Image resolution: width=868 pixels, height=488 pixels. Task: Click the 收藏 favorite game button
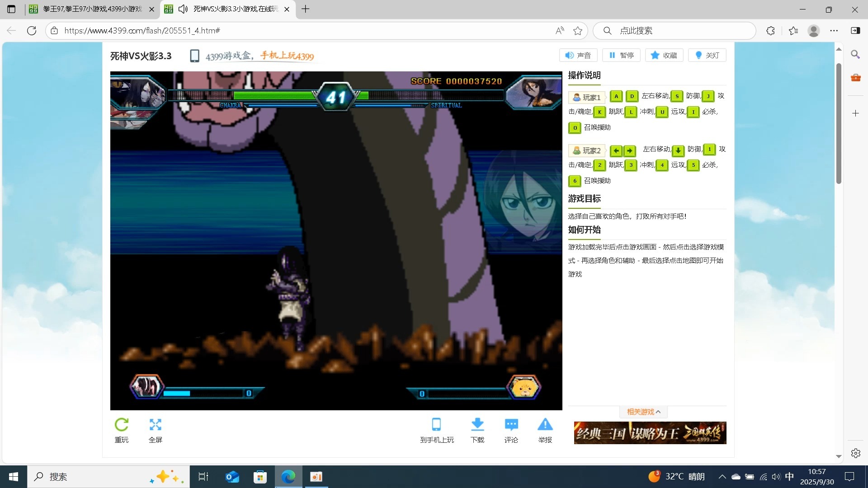point(664,55)
